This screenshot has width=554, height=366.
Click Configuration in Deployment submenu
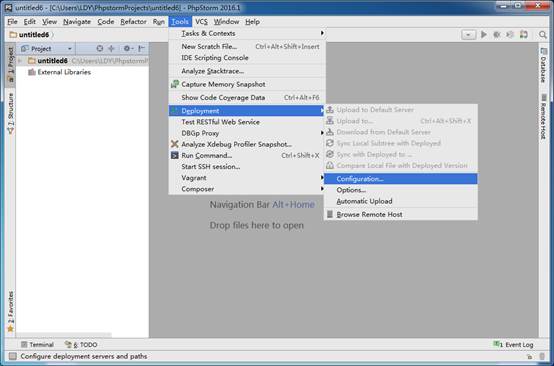point(401,179)
